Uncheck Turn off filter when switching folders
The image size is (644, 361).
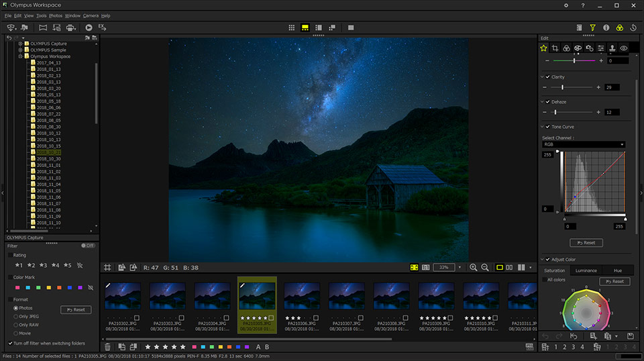(x=10, y=344)
